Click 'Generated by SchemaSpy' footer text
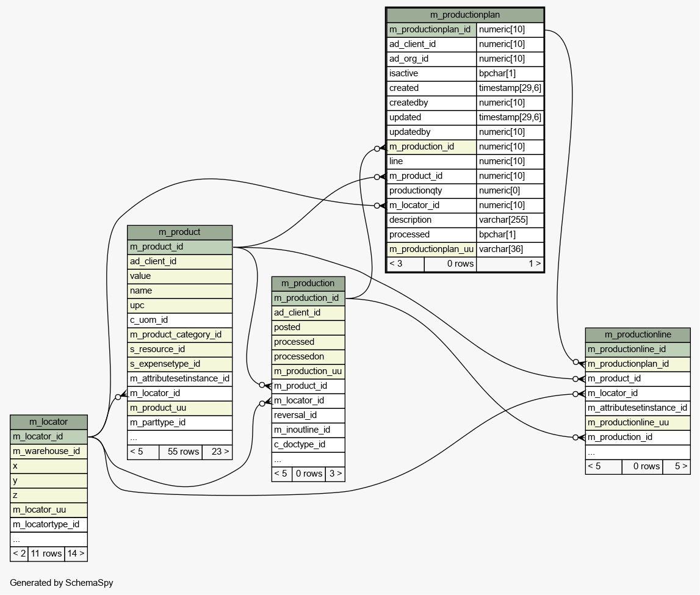Viewport: 700px width, 595px height. [61, 583]
